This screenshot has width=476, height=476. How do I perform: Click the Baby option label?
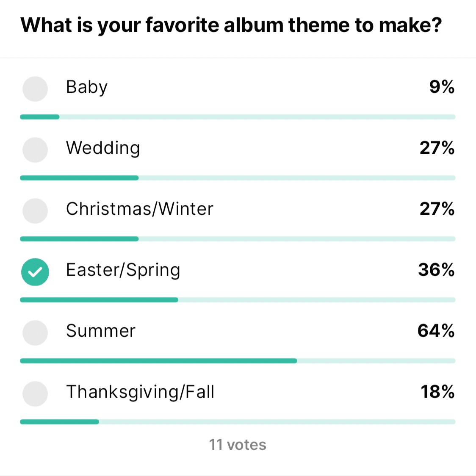click(x=87, y=87)
